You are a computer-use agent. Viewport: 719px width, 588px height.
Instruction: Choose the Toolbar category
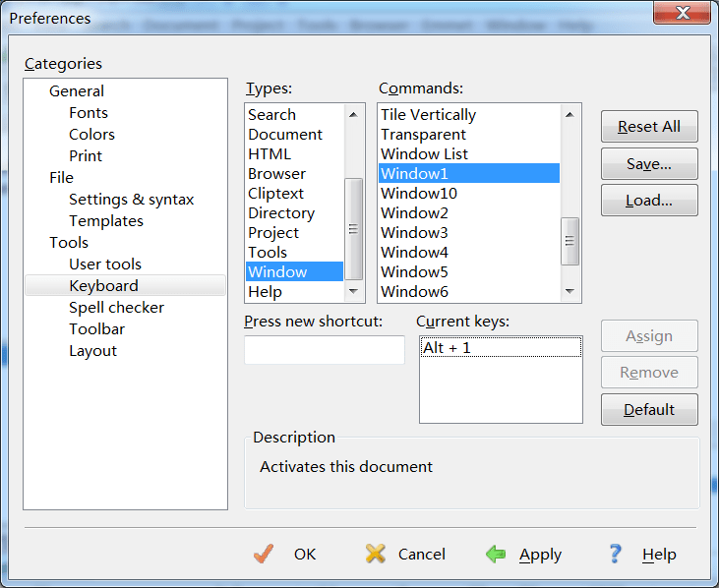[x=96, y=329]
